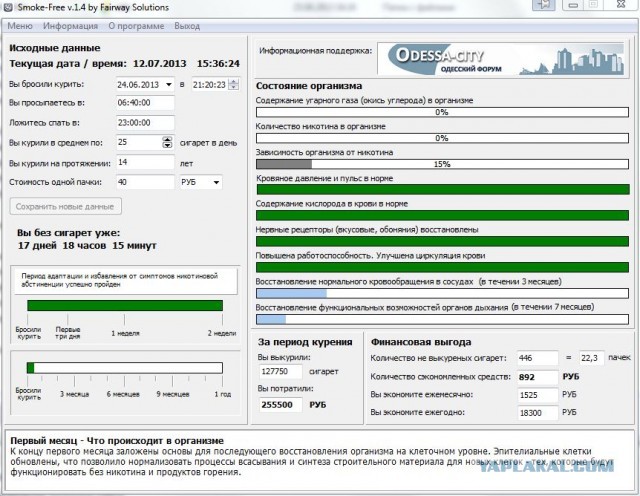Click vessel circulation recovery 3-month bar
The image size is (640, 496).
coord(442,294)
